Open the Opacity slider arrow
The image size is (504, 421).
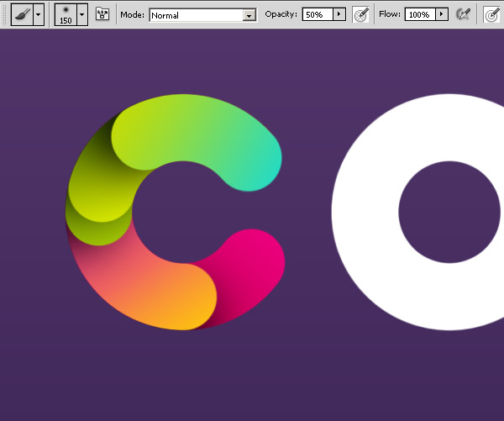[x=339, y=14]
